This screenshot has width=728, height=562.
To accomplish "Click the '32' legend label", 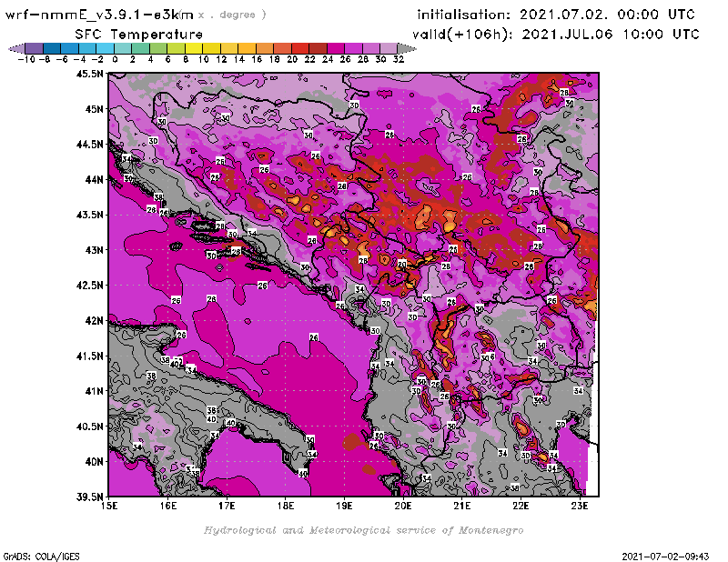I will coord(399,59).
